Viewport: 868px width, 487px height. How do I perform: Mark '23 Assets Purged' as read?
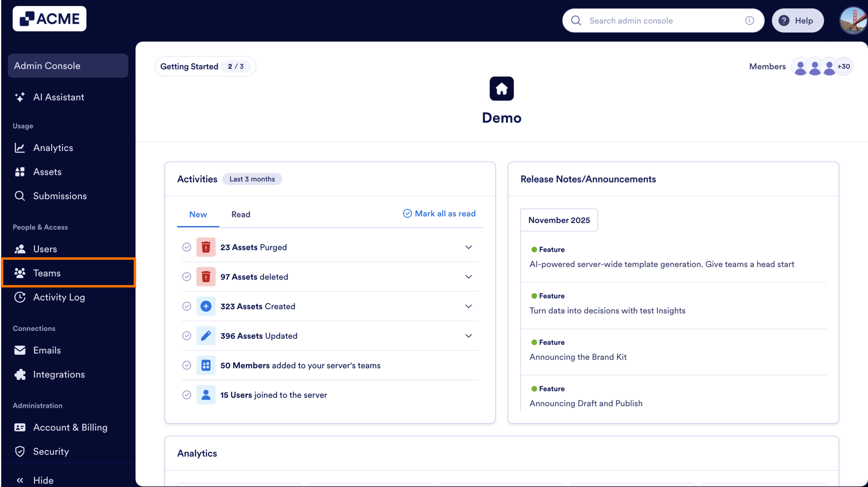(x=187, y=247)
